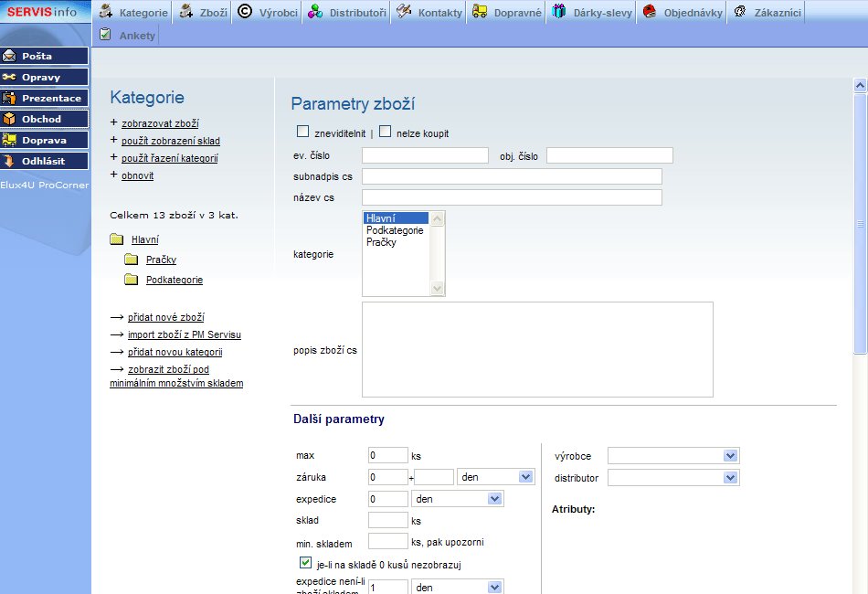Click the sklad ks input field
Image resolution: width=868 pixels, height=594 pixels.
pyautogui.click(x=388, y=520)
